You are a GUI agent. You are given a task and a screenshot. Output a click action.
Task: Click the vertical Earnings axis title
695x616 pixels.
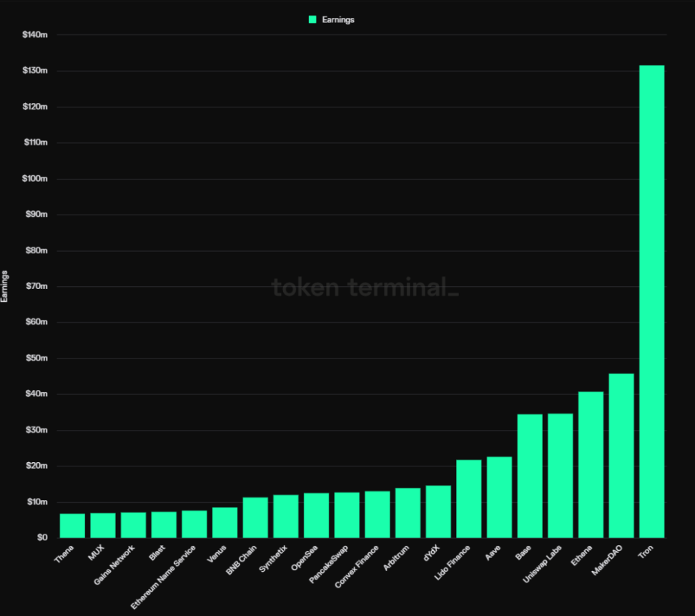[6, 286]
